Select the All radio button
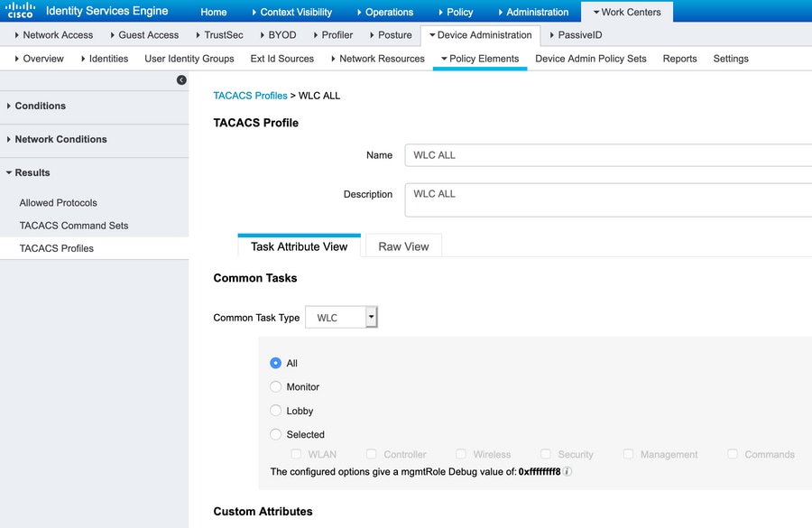This screenshot has width=812, height=528. [x=275, y=363]
